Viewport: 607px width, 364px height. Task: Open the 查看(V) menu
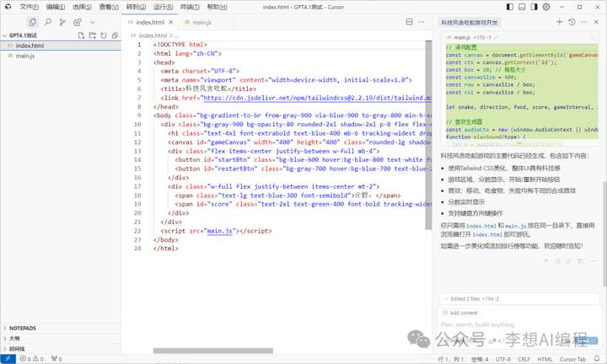tap(109, 7)
